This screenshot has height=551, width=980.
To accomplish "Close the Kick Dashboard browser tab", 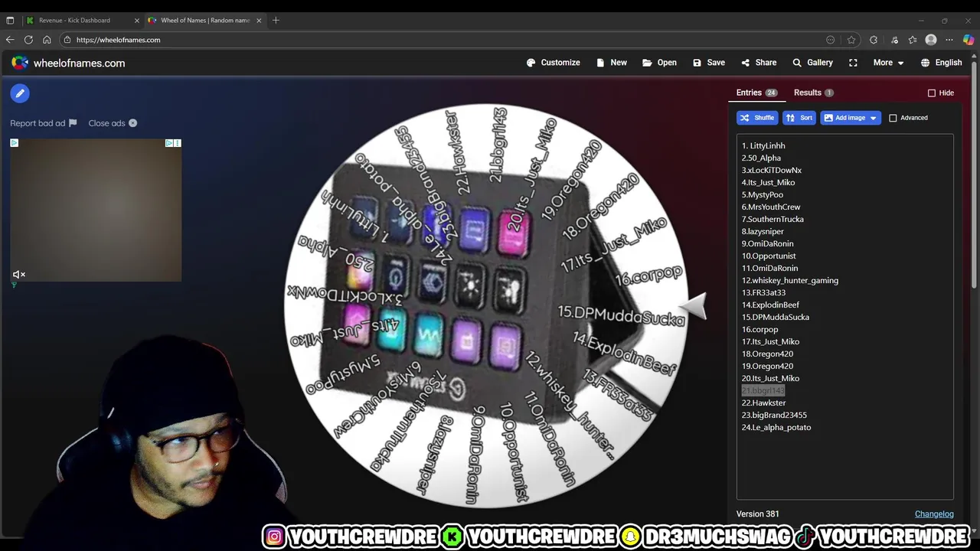I will pyautogui.click(x=137, y=20).
